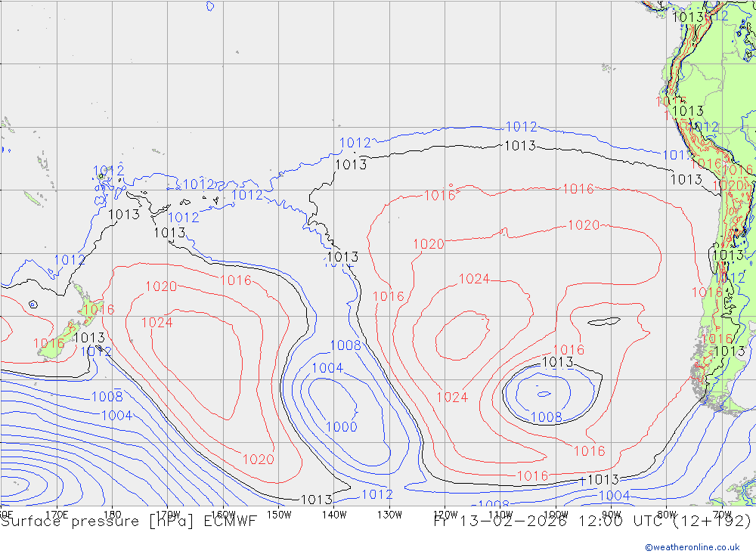Open the ©weatheronline.co.uk credit link
This screenshot has height=554, width=756.
coord(692,547)
